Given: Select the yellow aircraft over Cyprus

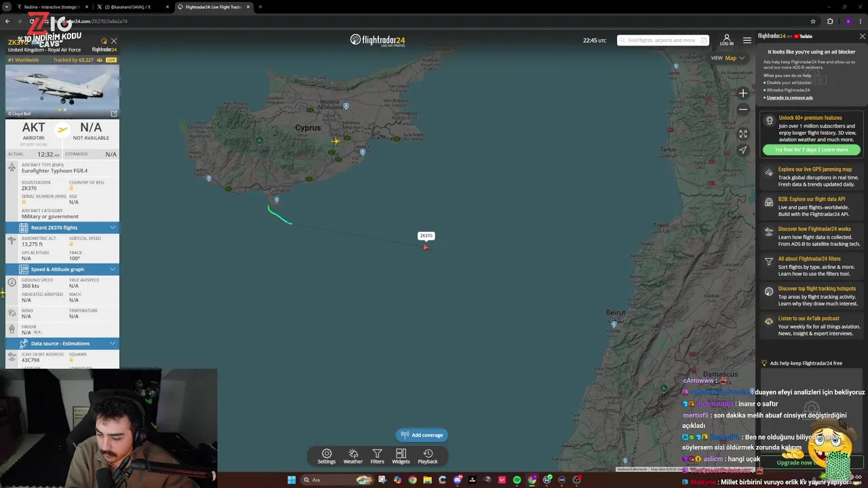Looking at the screenshot, I should (x=336, y=141).
